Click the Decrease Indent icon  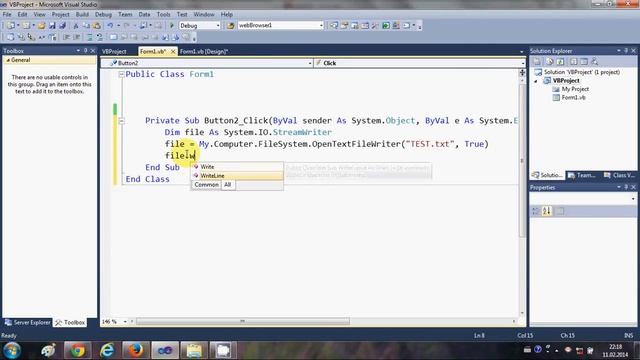tap(66, 37)
